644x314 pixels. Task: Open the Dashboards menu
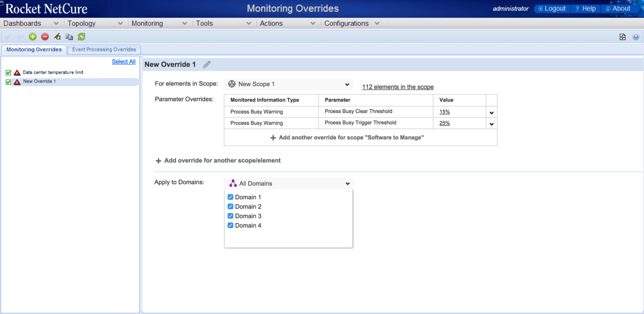(31, 23)
